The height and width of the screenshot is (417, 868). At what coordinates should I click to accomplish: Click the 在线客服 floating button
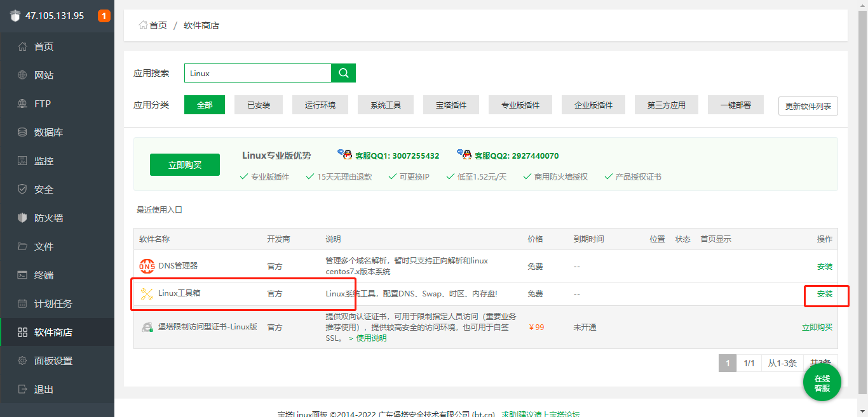click(822, 383)
